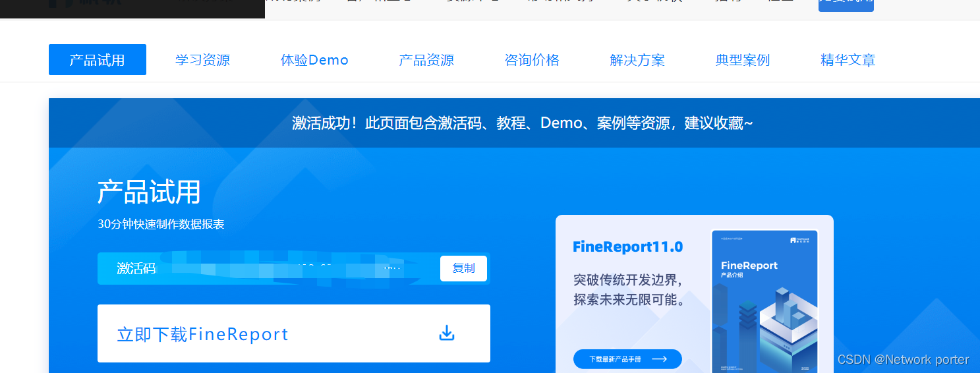Click the 产品试用 heading
The image size is (980, 373).
(149, 192)
